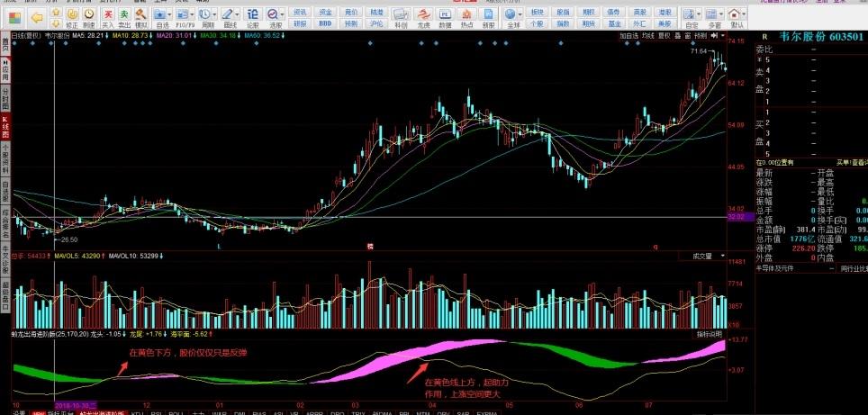Open the 新股 document icon
Image resolution: width=868 pixels, height=415 pixels.
pos(488,15)
